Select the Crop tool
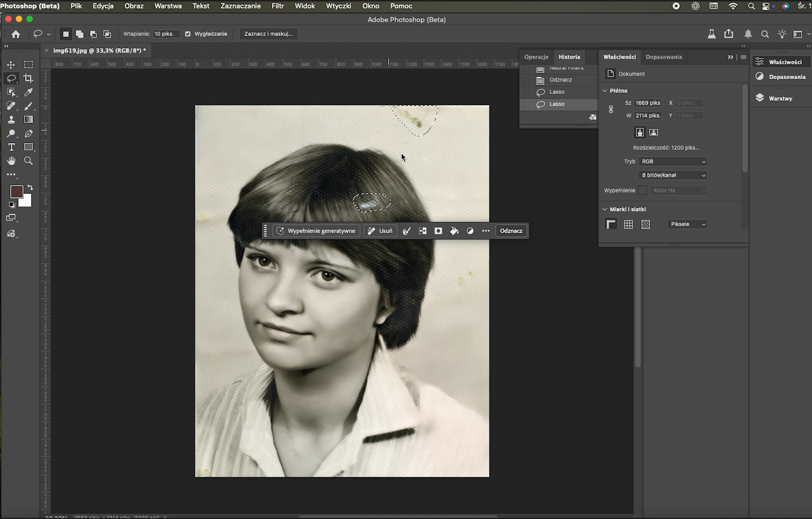Screen dimensions: 812x519 point(29,78)
